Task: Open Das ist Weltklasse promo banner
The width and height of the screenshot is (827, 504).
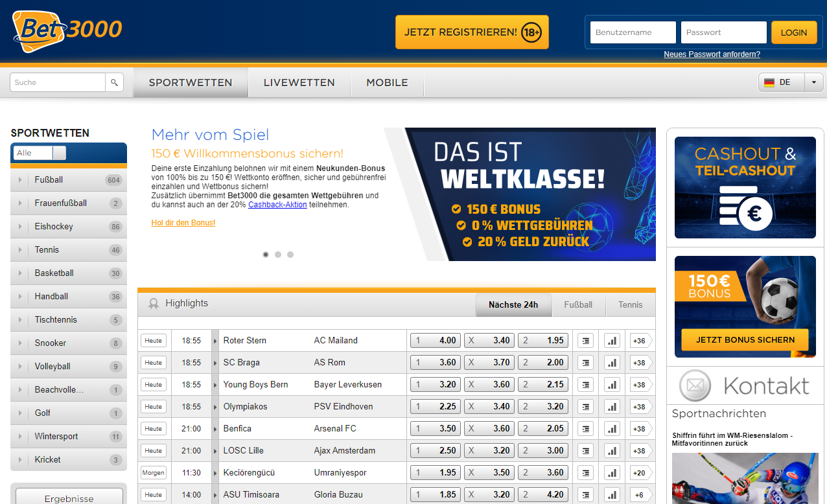Action: click(520, 194)
